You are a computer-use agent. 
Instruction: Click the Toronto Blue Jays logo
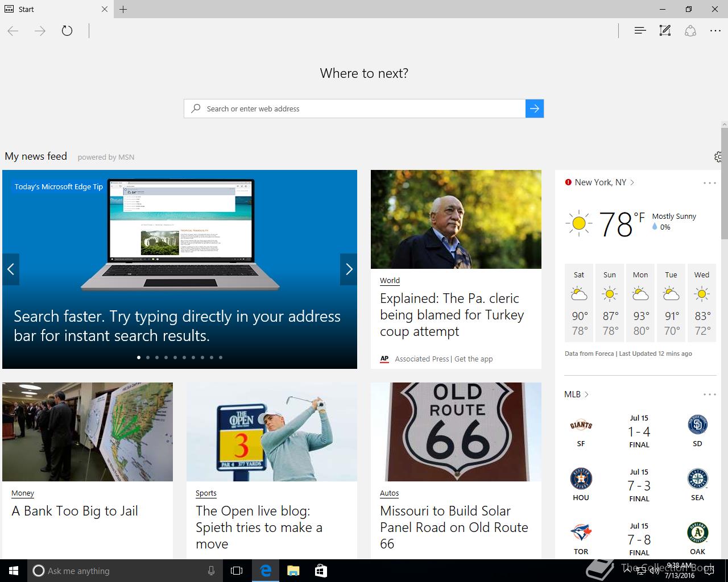pos(581,533)
